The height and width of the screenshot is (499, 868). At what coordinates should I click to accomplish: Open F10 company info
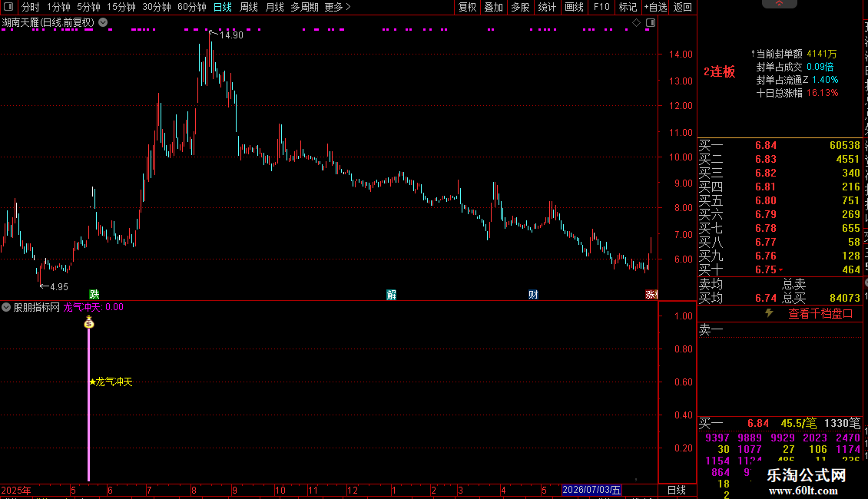[x=601, y=7]
